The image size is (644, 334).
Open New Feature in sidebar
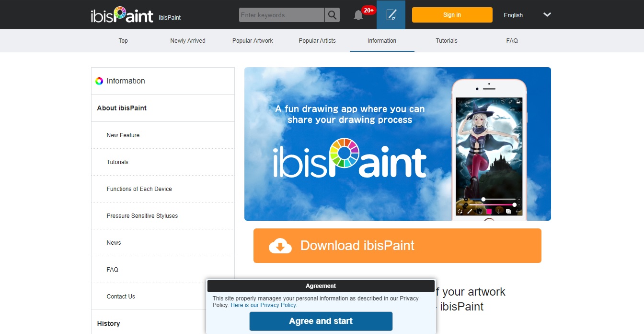(163, 135)
